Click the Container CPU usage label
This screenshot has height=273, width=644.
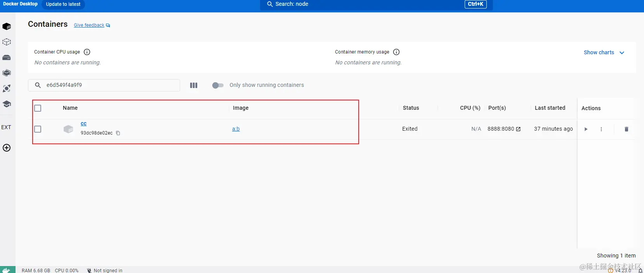click(x=57, y=52)
